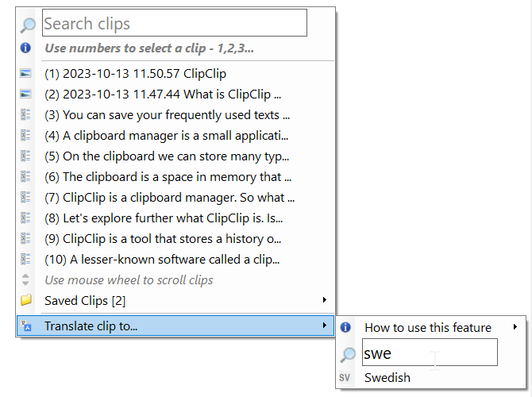The image size is (532, 397).
Task: Select clip (7) ClipClip is a clipboard manager
Action: (175, 198)
